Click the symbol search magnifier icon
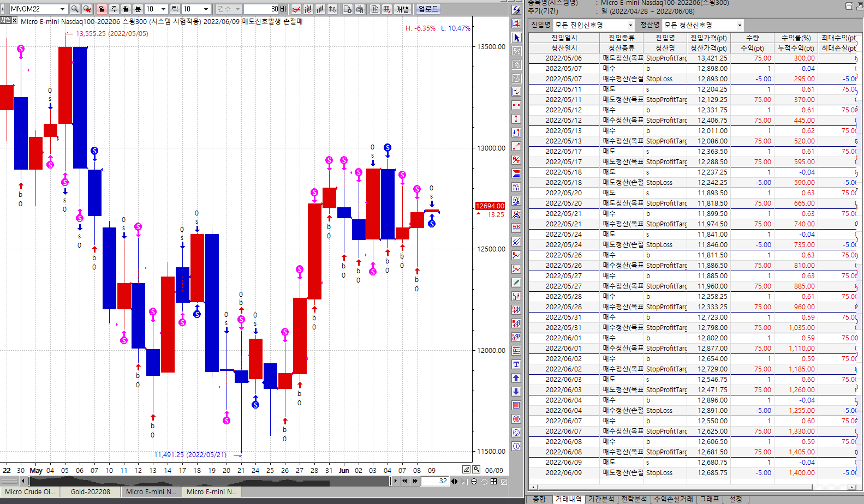 pyautogui.click(x=75, y=9)
